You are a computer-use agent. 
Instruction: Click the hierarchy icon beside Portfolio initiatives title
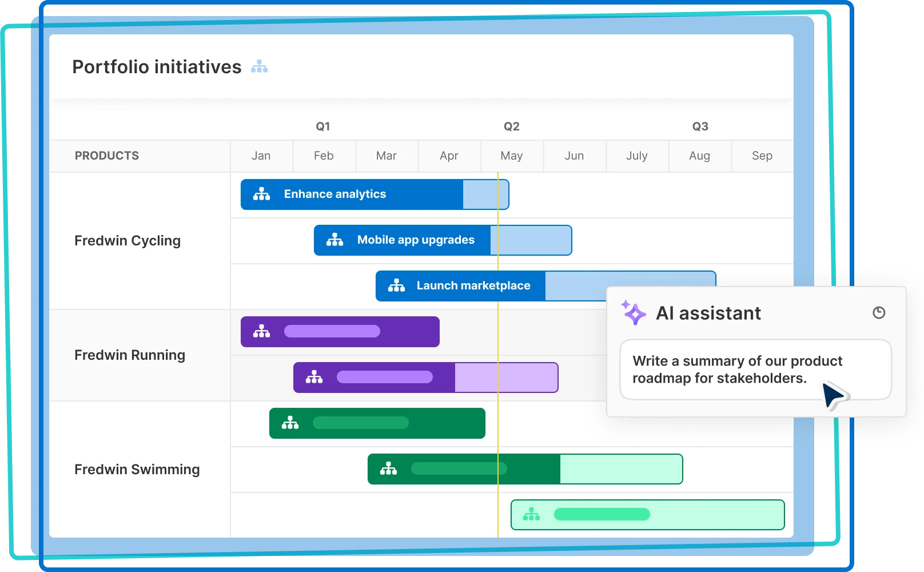(x=259, y=67)
